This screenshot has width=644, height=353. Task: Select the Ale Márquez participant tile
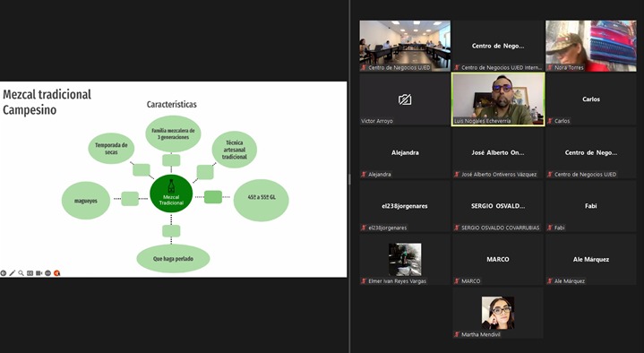591,259
